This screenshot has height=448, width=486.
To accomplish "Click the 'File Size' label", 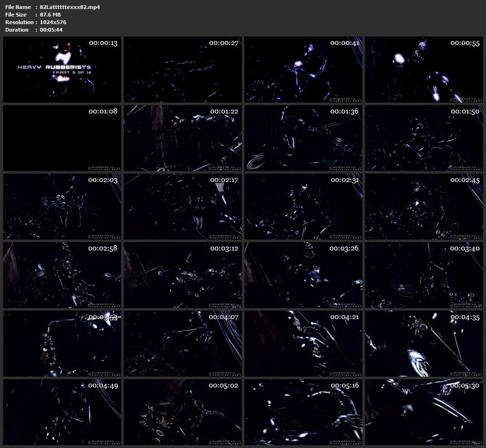I will click(16, 15).
